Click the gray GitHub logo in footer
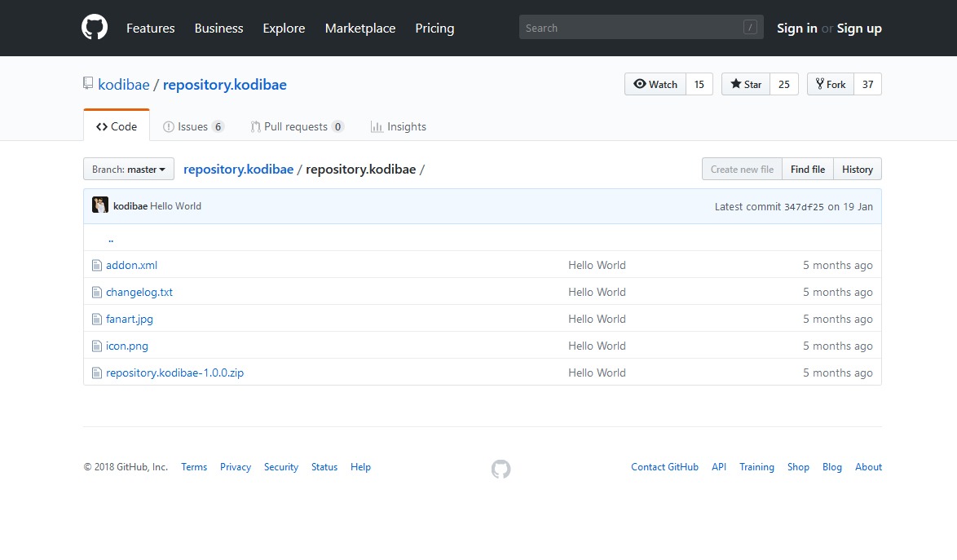The height and width of the screenshot is (560, 957). pyautogui.click(x=501, y=469)
